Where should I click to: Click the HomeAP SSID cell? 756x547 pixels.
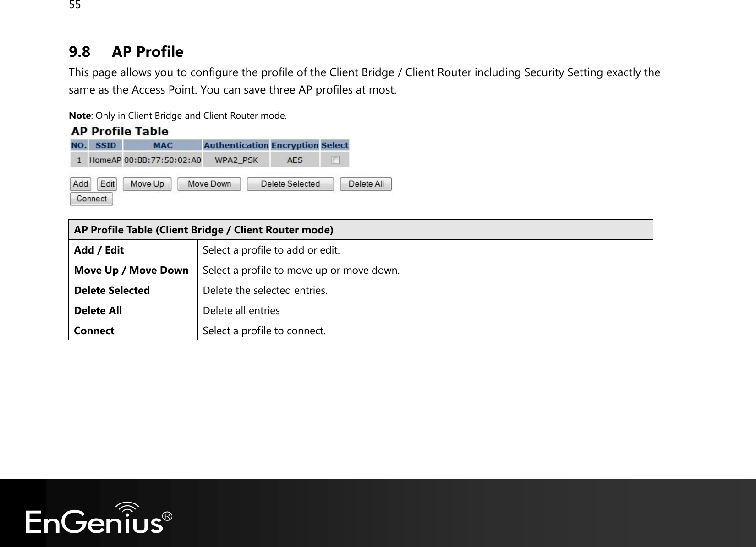click(x=105, y=160)
